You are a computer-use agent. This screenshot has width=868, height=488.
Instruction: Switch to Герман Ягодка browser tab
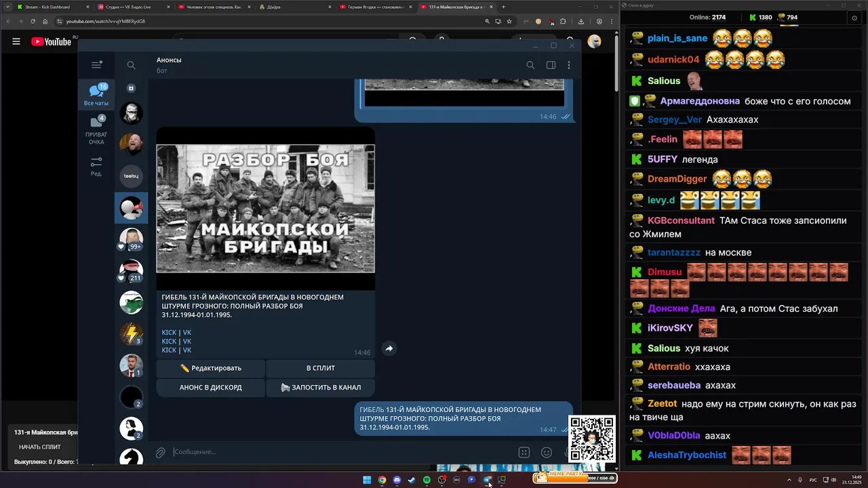pos(375,7)
